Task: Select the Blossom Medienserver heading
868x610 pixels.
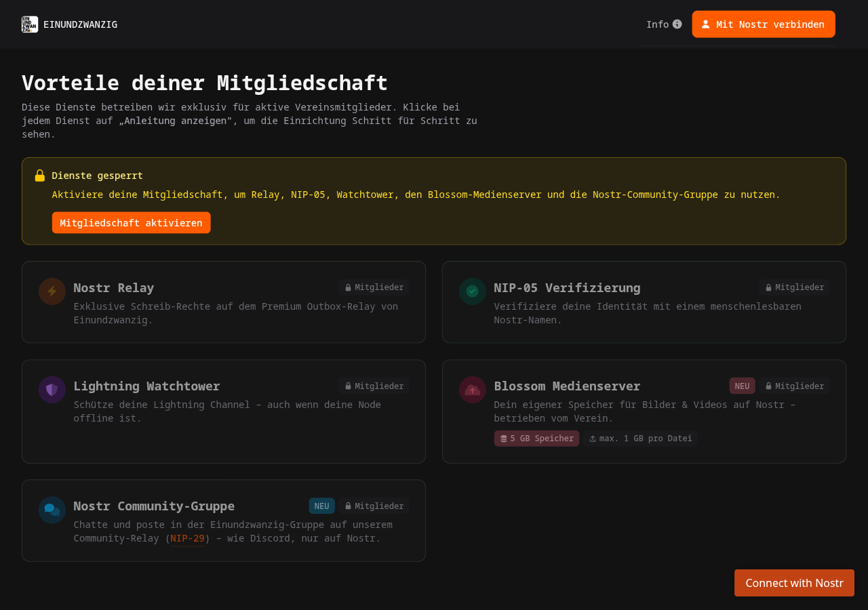Action: pyautogui.click(x=568, y=386)
